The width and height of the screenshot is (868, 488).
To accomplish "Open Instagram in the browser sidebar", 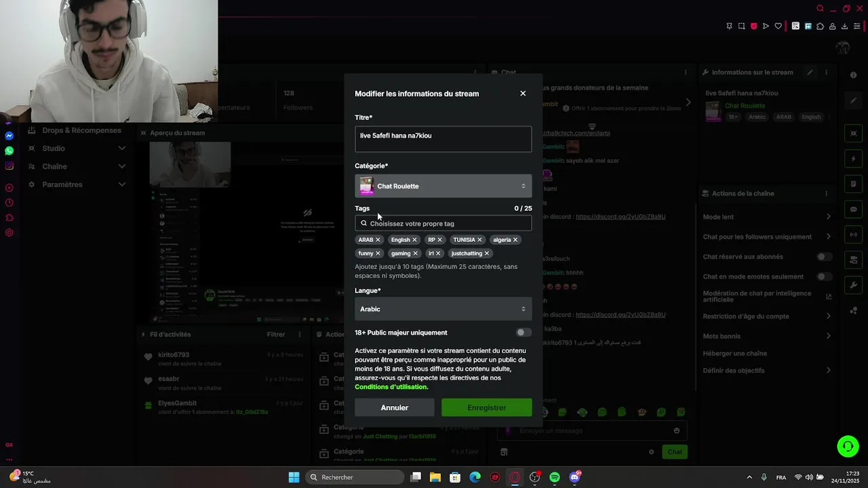I will click(x=9, y=166).
